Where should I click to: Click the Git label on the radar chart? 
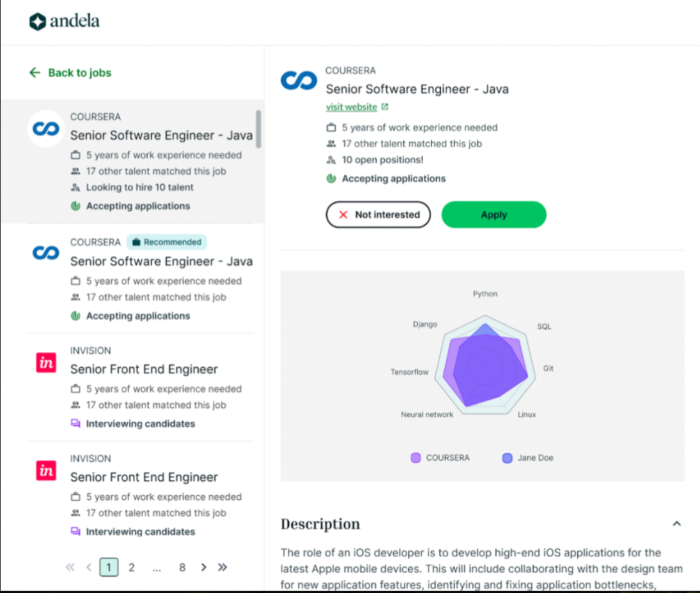click(x=548, y=368)
